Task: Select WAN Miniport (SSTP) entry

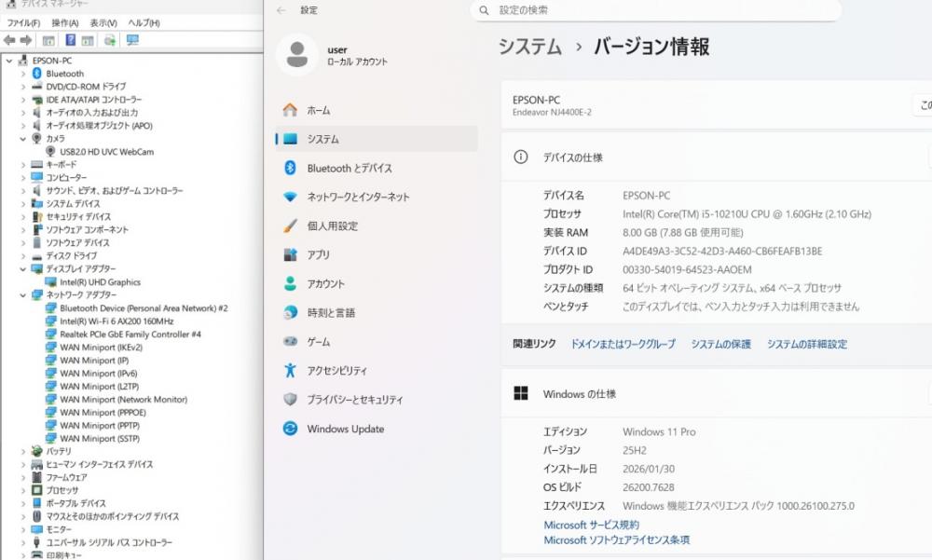Action: pos(100,438)
